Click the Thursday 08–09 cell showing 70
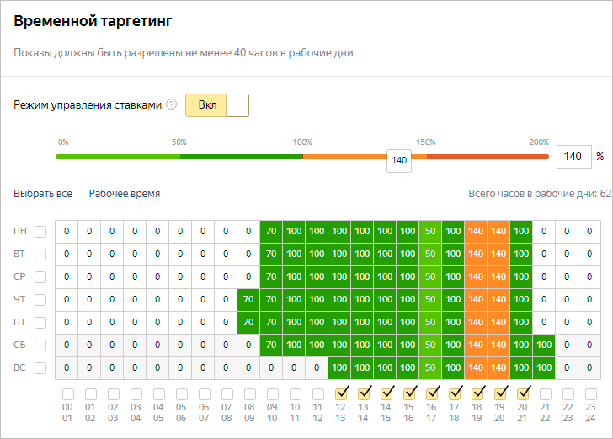613x439 pixels. [x=248, y=299]
